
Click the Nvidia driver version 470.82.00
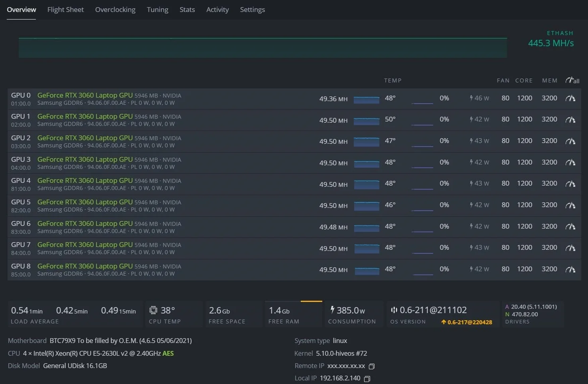tap(525, 314)
